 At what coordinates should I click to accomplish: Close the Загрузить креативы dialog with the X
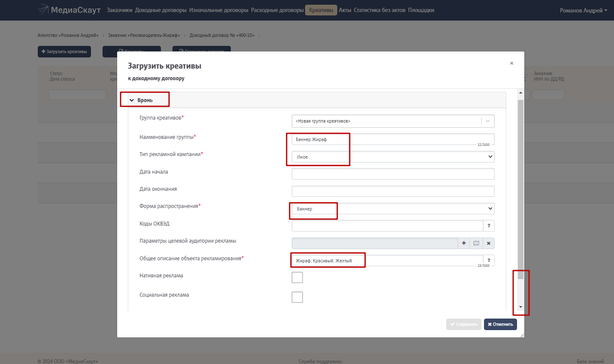511,63
